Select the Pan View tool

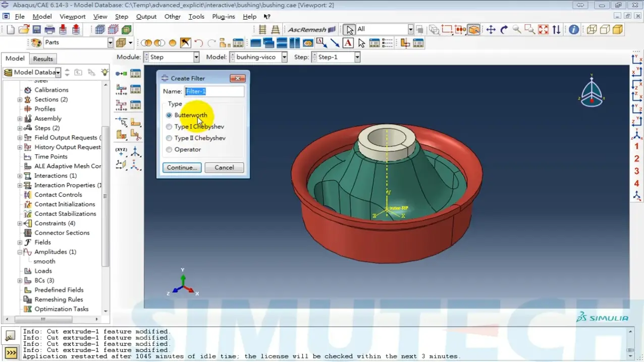coord(491,30)
